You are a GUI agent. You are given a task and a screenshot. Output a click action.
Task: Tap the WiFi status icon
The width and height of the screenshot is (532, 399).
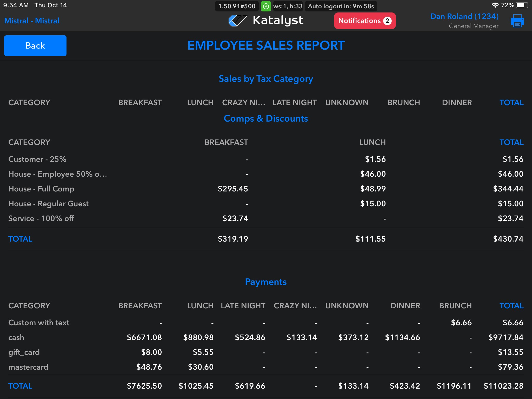pos(495,5)
